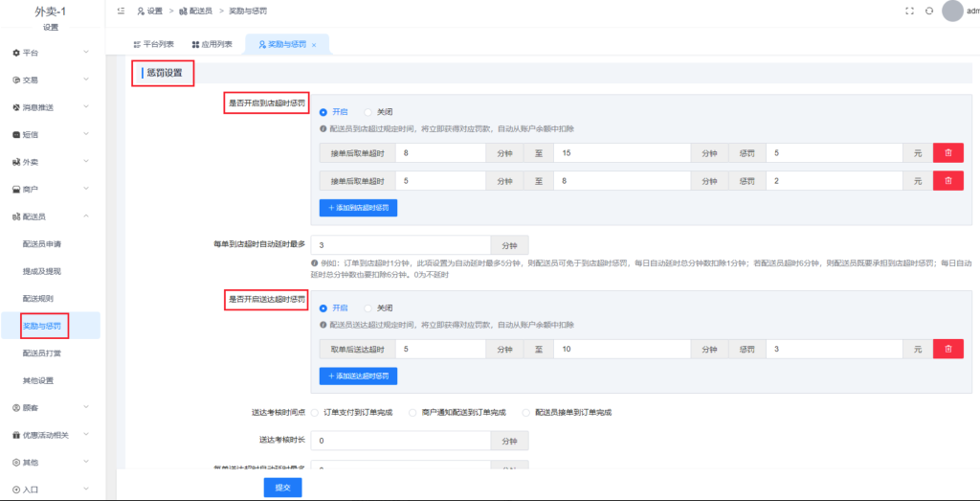Screen dimensions: 980x501
Task: Click the 添加到店超时惩罚 button
Action: [x=358, y=208]
